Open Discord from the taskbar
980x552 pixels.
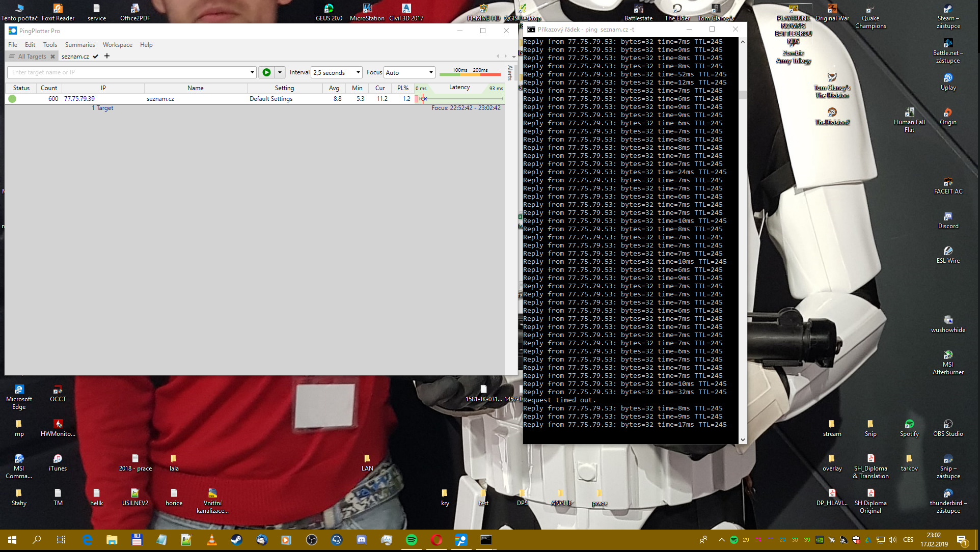362,540
